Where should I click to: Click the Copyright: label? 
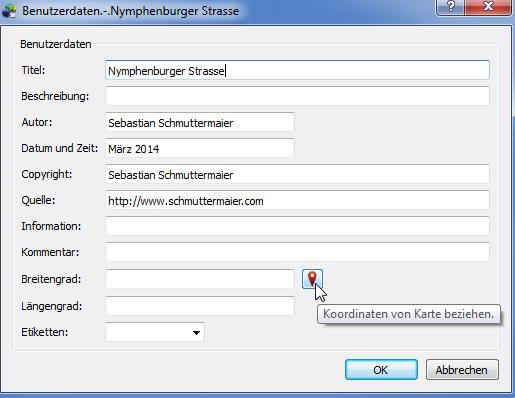[47, 174]
